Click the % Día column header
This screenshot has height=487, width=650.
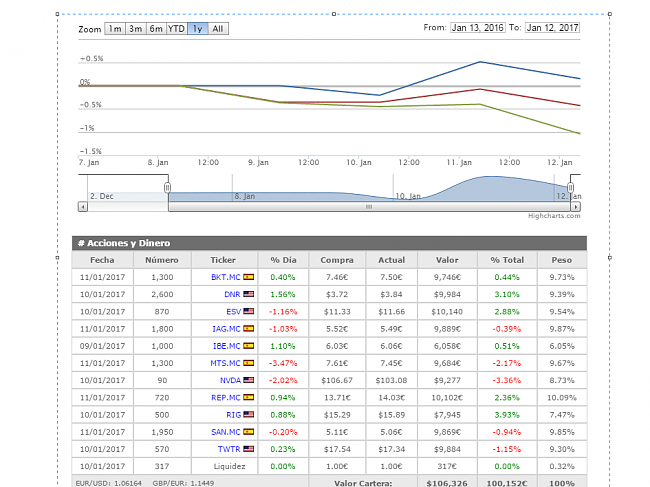coord(283,260)
